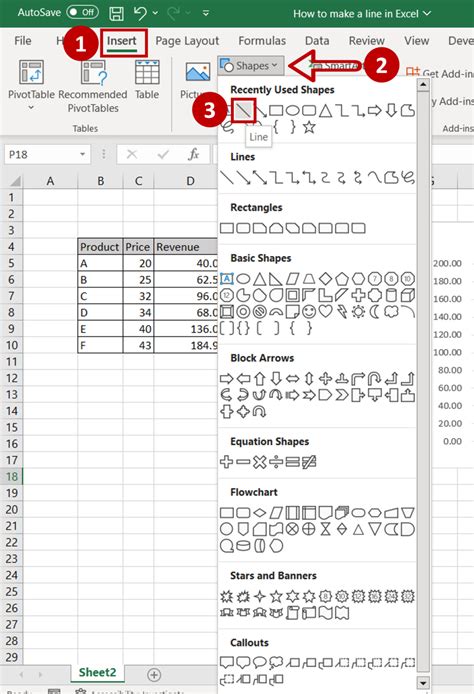The width and height of the screenshot is (474, 694).
Task: Select the Multiplication sign equation shape
Action: pyautogui.click(x=260, y=462)
